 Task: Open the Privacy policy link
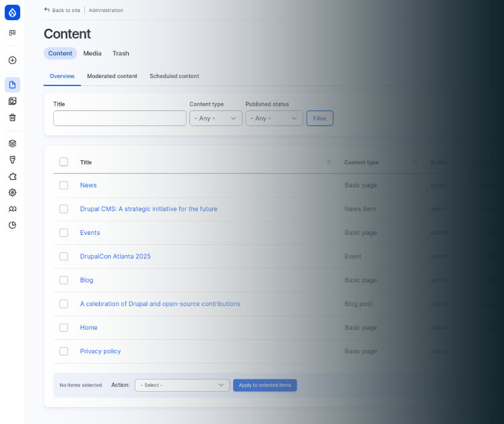(100, 351)
